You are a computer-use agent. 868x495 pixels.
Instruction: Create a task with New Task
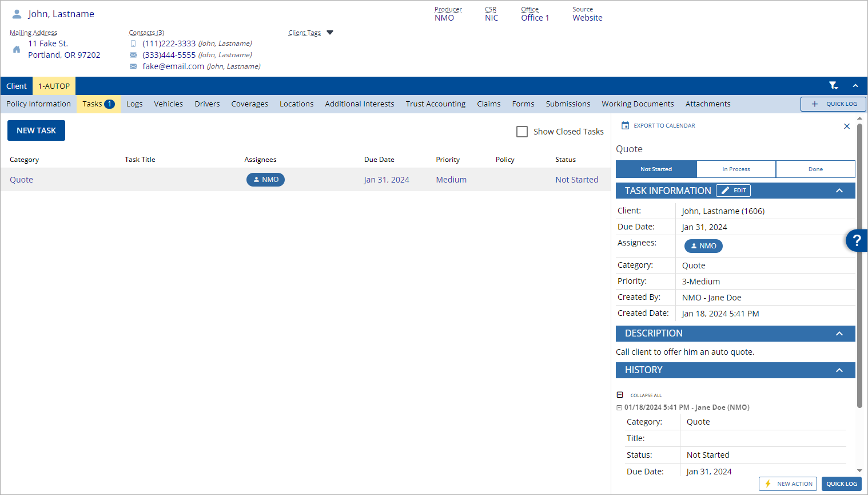36,130
